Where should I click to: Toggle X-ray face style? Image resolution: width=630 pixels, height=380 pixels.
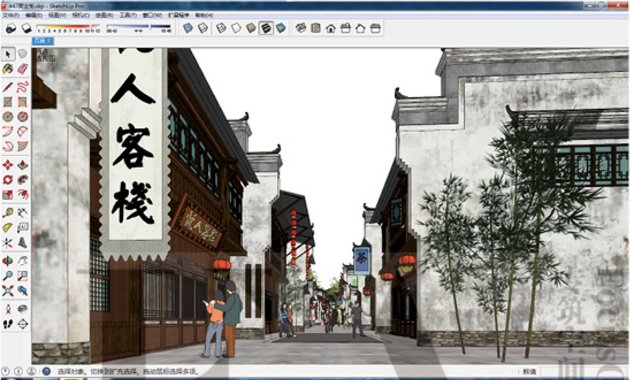188,28
